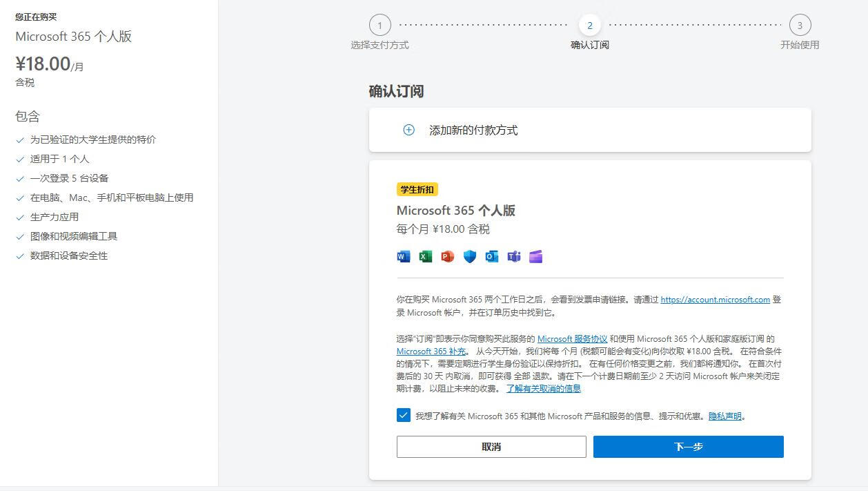Image resolution: width=868 pixels, height=491 pixels.
Task: Open the Microsoft 365 补充 link
Action: pos(431,352)
